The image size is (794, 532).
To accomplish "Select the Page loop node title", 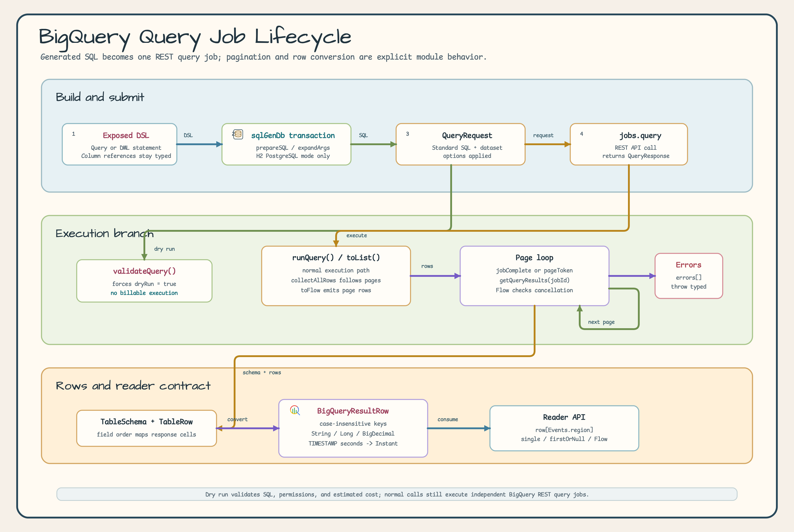I will 534,258.
